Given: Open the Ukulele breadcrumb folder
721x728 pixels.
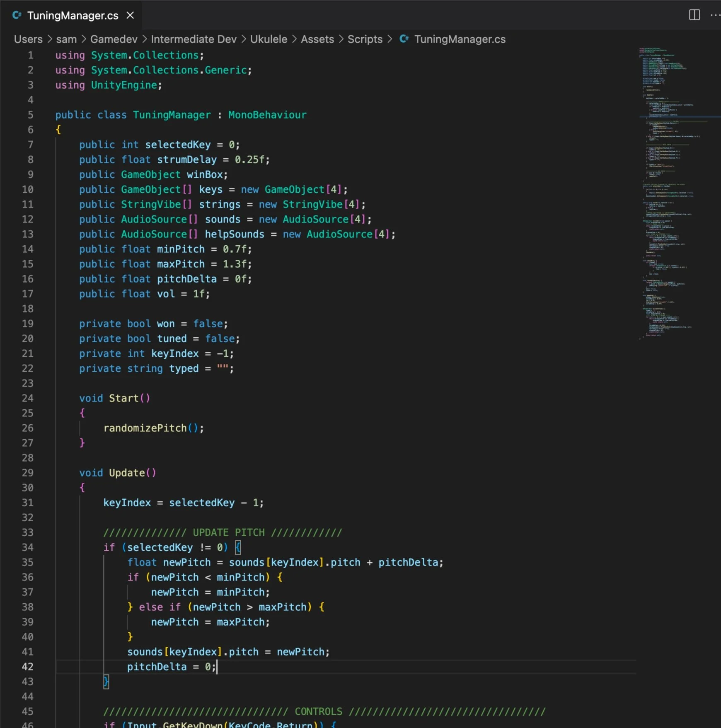Looking at the screenshot, I should click(269, 39).
